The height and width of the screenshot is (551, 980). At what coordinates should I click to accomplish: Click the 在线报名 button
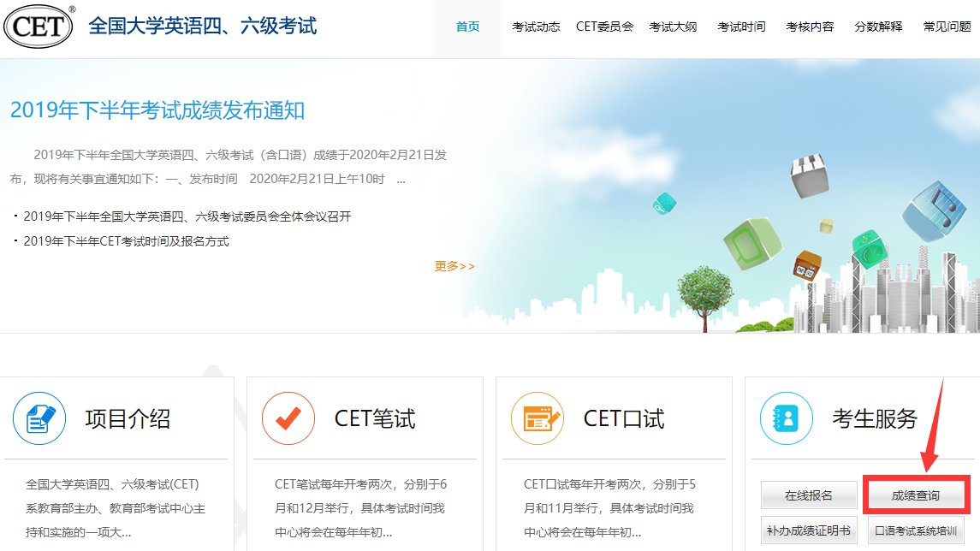(x=809, y=495)
